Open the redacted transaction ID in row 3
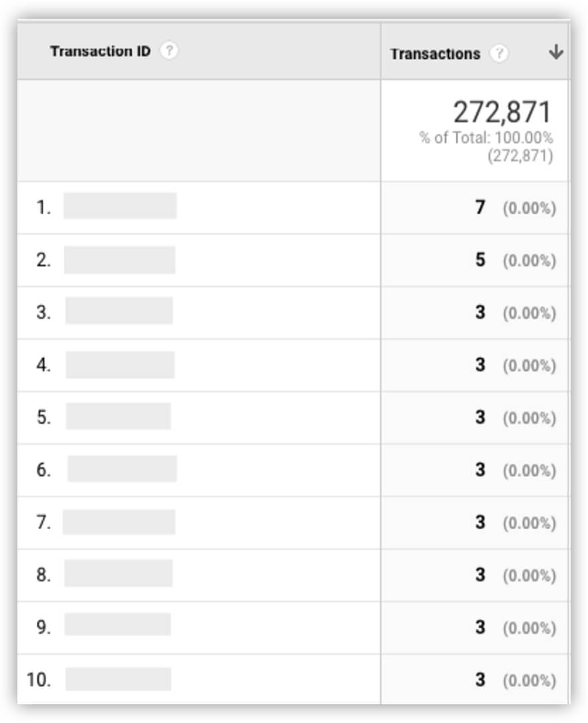588x723 pixels. (x=119, y=311)
